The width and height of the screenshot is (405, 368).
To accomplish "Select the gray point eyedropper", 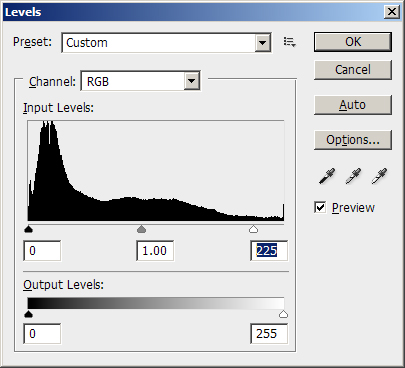I will [353, 176].
